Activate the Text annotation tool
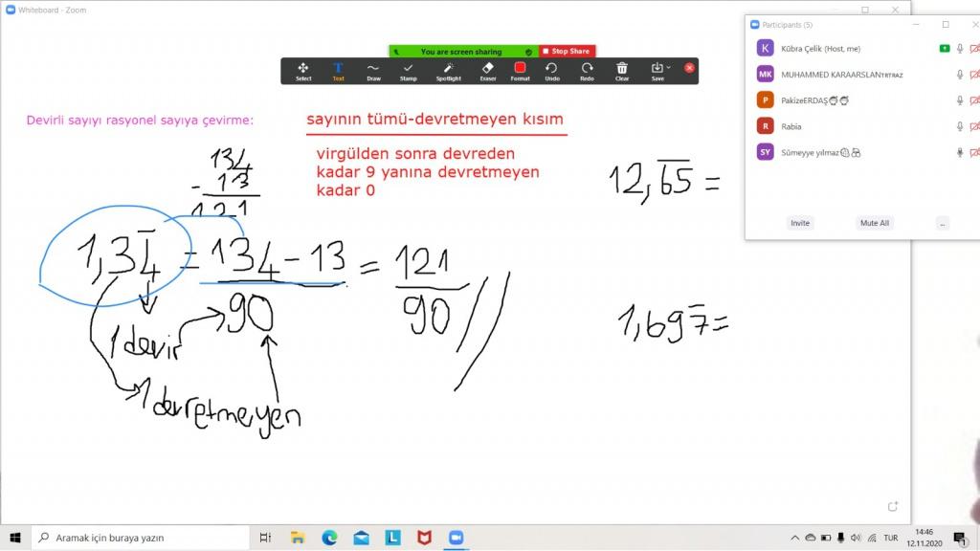Viewport: 980px width, 551px height. 338,71
